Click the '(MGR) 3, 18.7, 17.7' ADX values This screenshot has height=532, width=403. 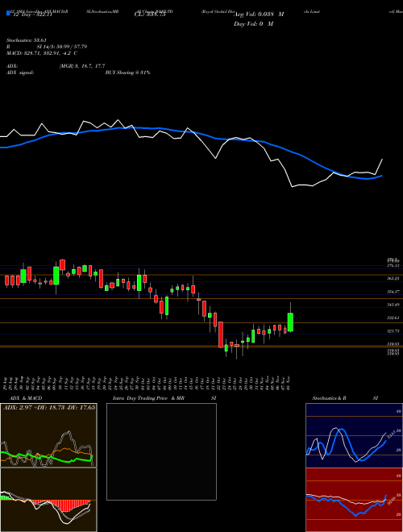82,66
